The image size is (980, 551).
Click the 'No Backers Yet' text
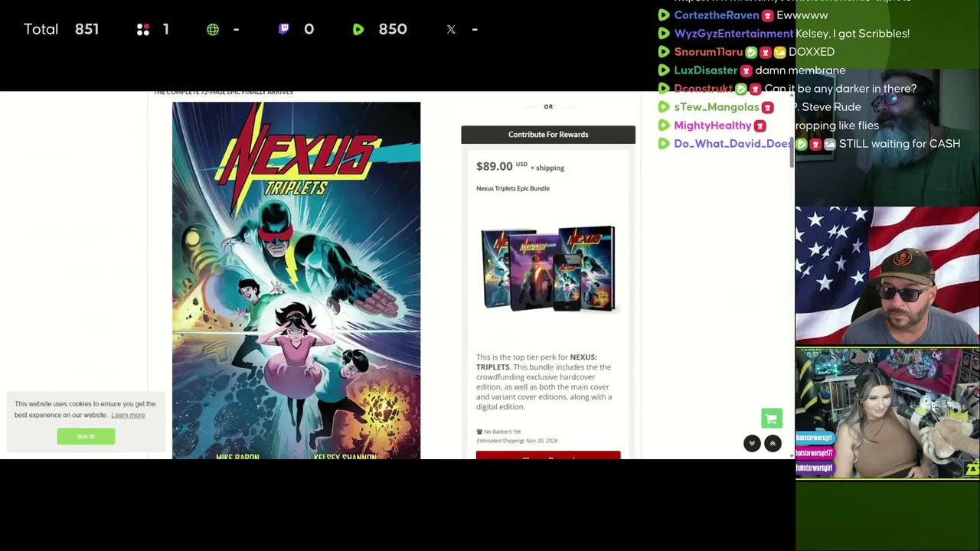[502, 432]
